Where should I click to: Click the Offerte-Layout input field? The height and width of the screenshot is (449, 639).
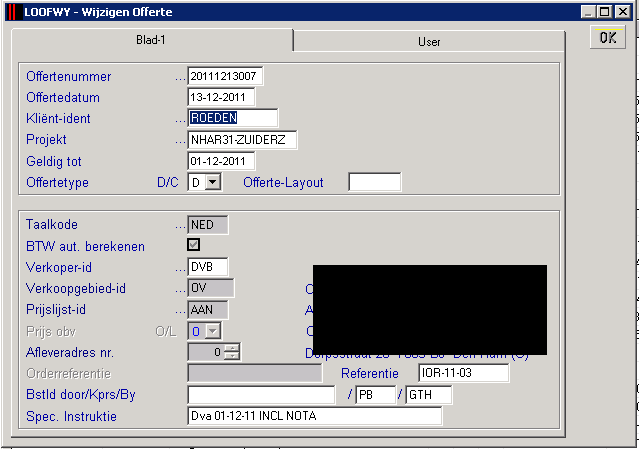[x=375, y=182]
